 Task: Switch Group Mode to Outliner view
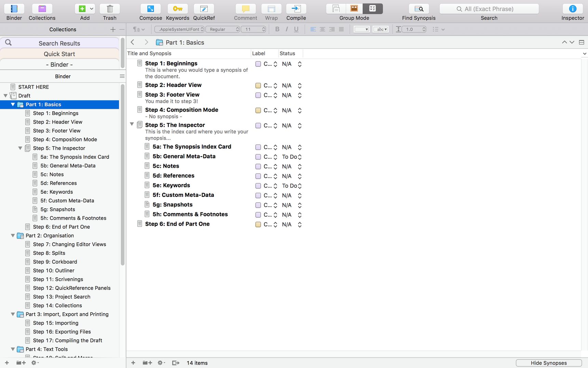373,9
